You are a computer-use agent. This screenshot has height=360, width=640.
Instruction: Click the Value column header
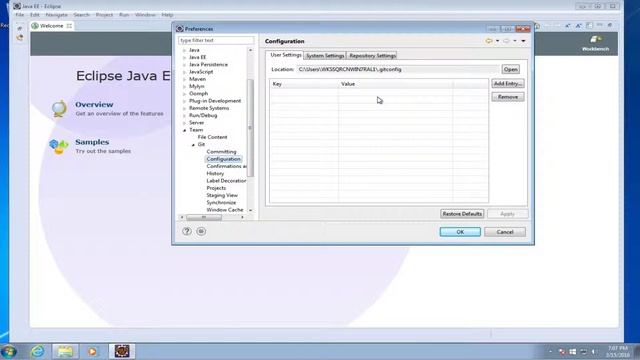(x=396, y=84)
